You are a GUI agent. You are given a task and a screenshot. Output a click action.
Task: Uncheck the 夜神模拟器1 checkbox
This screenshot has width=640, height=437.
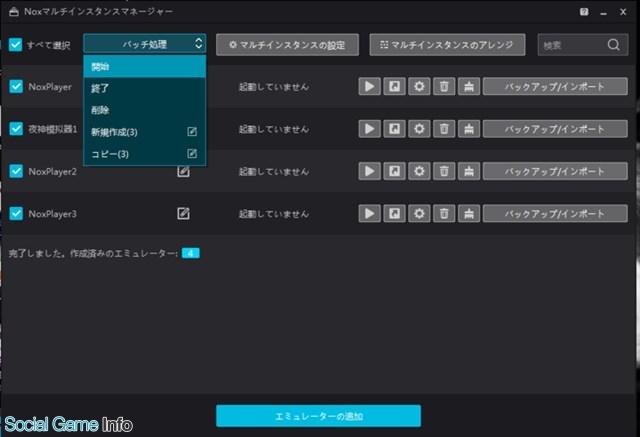click(x=16, y=129)
